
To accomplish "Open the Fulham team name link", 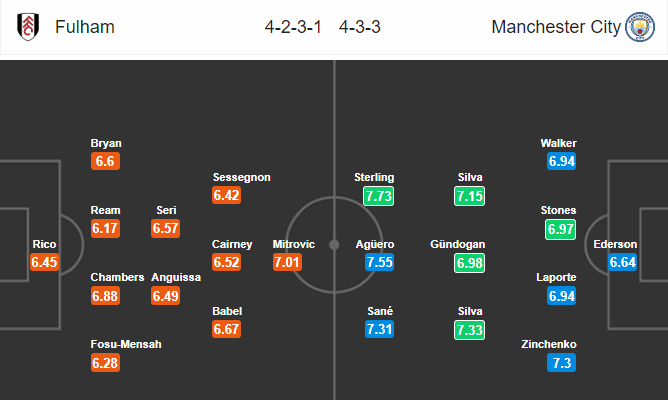I will tap(85, 27).
